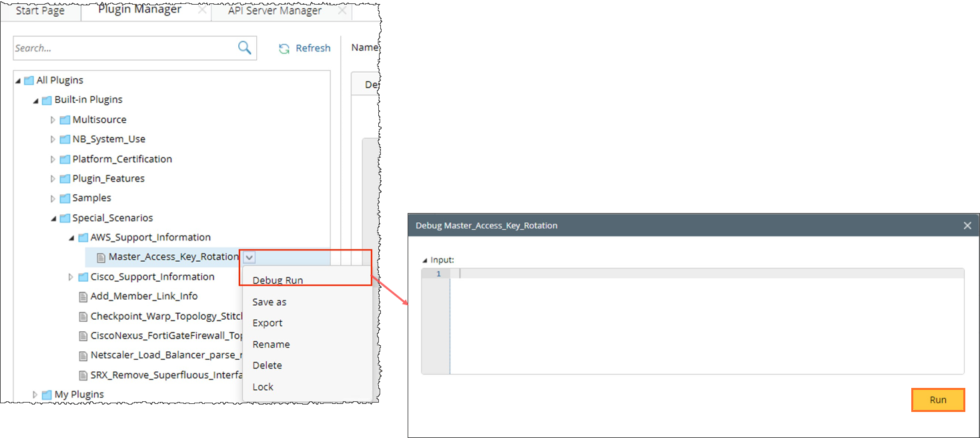Switch to the Start Page tab

[40, 11]
